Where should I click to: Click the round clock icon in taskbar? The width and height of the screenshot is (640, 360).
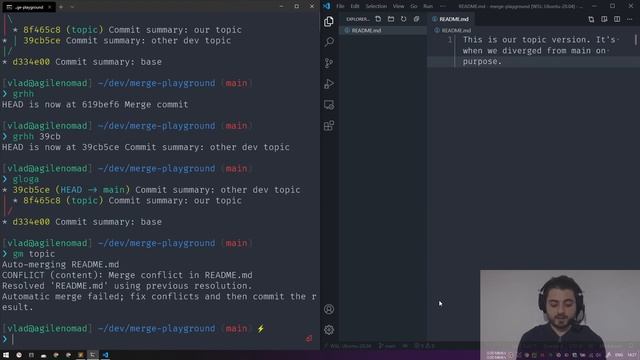[x=19, y=355]
